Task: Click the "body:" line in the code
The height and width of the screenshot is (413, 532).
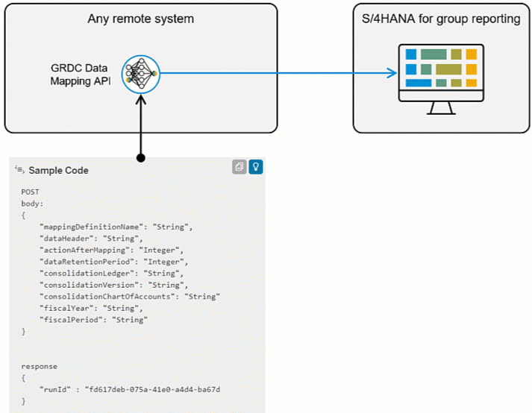Action: 32,204
